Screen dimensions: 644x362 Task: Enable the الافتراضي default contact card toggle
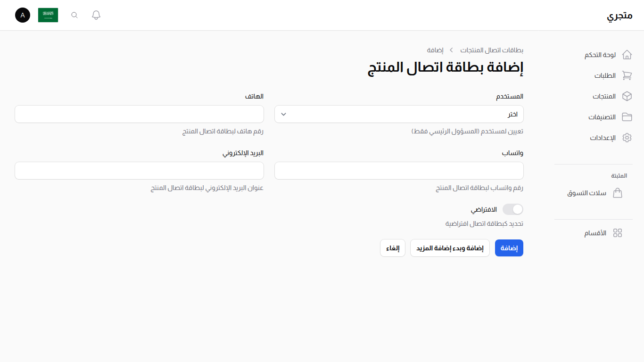pyautogui.click(x=512, y=209)
